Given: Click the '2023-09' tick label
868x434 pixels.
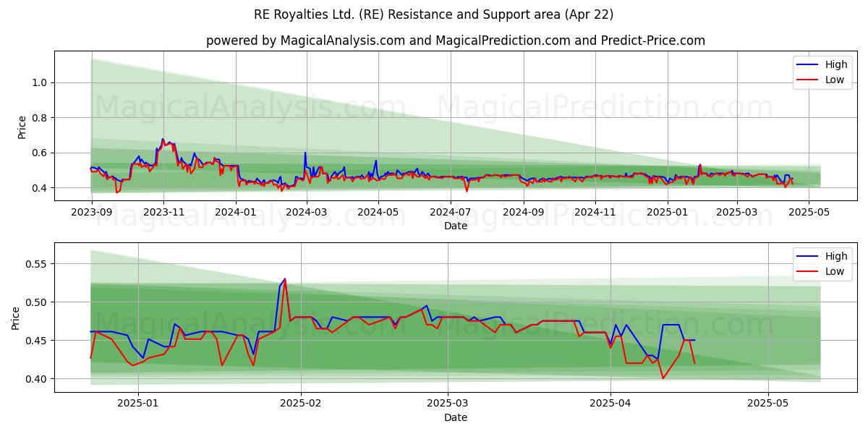Looking at the screenshot, I should point(91,212).
